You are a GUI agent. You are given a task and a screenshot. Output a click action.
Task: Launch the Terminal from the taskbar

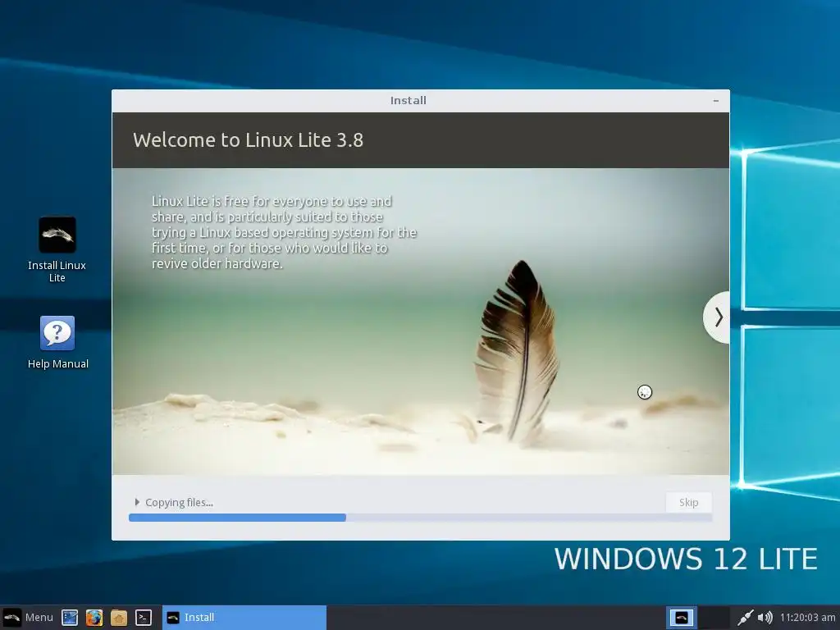[143, 618]
